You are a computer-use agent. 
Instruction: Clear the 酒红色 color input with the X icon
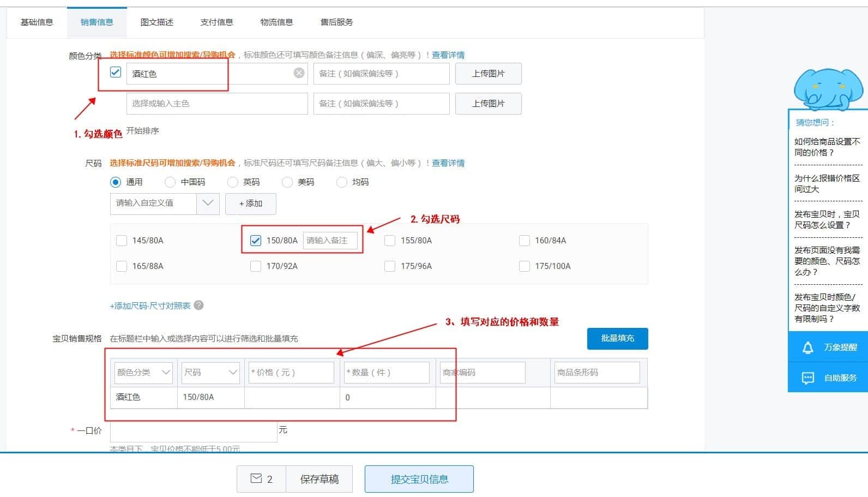point(299,73)
